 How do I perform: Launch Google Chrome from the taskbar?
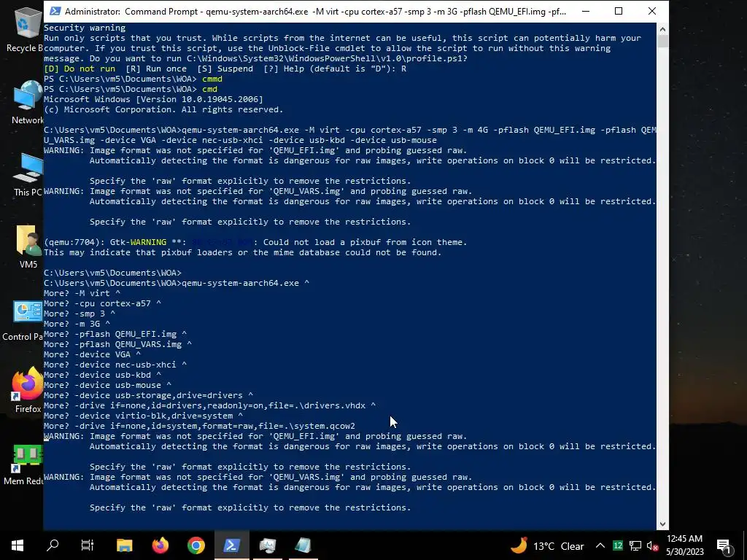(196, 545)
